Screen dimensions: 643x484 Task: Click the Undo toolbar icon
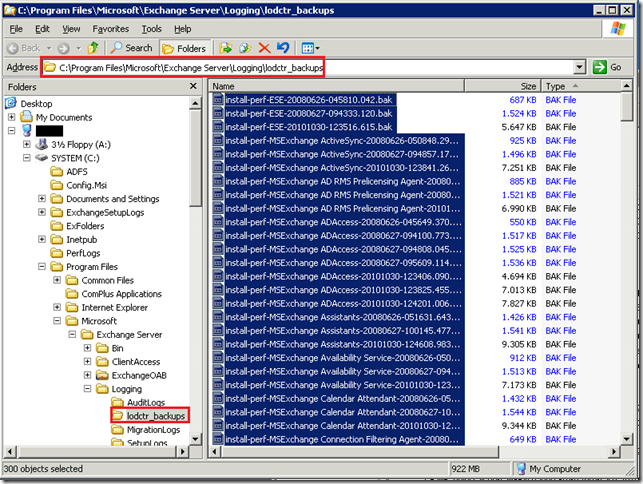click(x=283, y=48)
